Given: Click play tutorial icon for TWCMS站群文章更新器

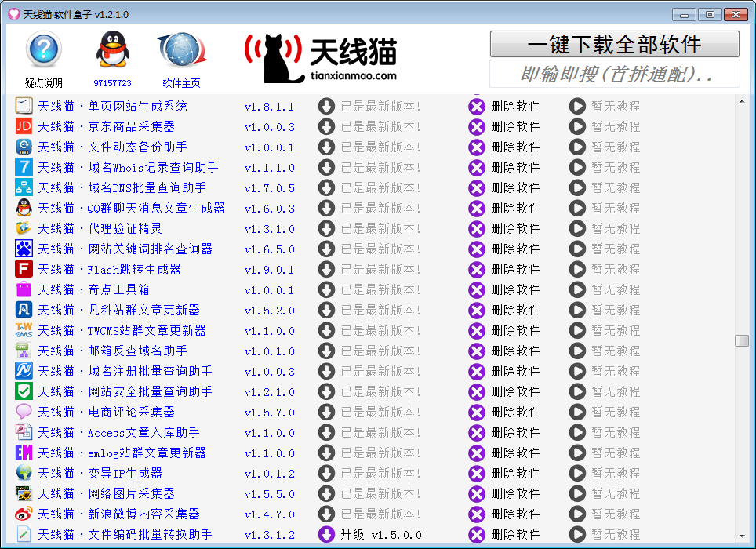Looking at the screenshot, I should point(577,330).
